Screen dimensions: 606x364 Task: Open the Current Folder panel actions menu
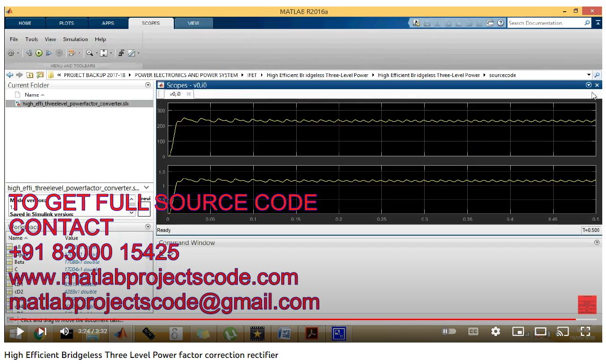tap(148, 85)
